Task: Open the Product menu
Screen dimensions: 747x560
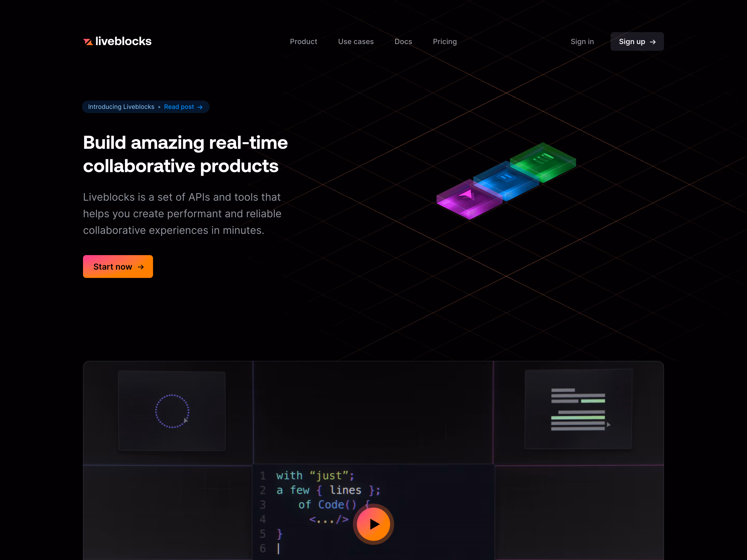Action: pos(303,41)
